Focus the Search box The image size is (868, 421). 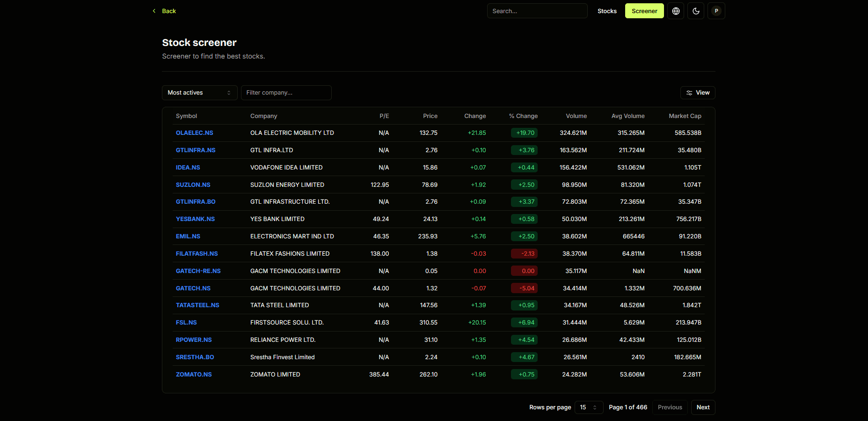[x=537, y=11]
